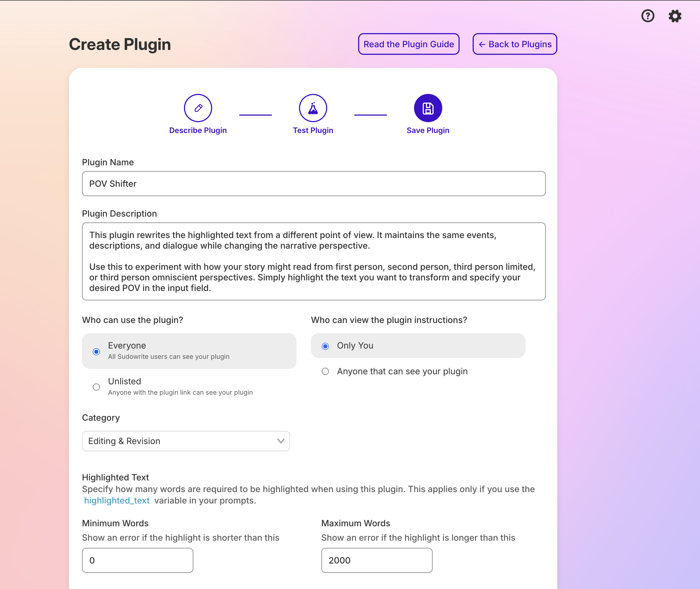The image size is (700, 589).
Task: Choose Only You for instructions visibility
Action: (326, 346)
